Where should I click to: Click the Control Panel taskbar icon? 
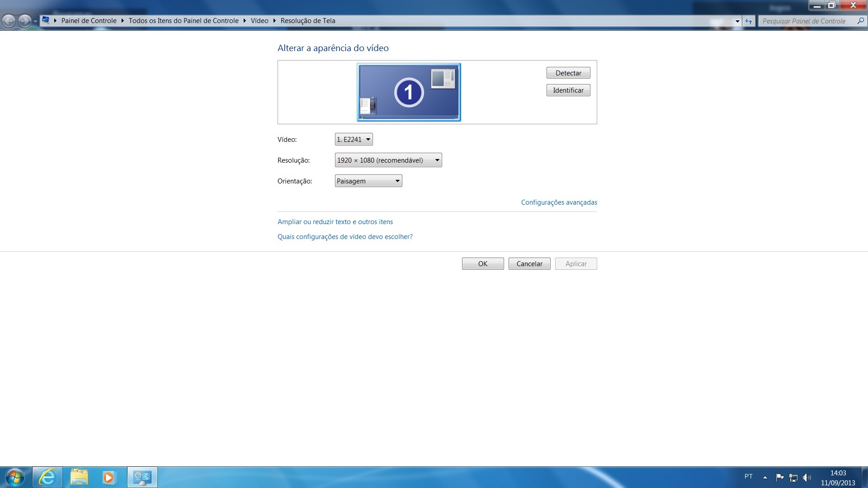pyautogui.click(x=142, y=477)
